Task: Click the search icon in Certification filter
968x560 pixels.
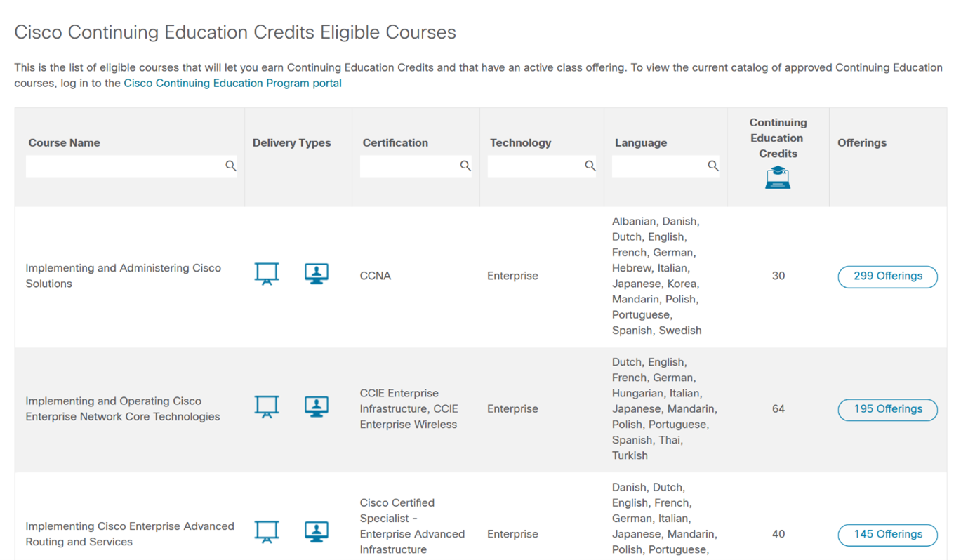Action: [465, 166]
